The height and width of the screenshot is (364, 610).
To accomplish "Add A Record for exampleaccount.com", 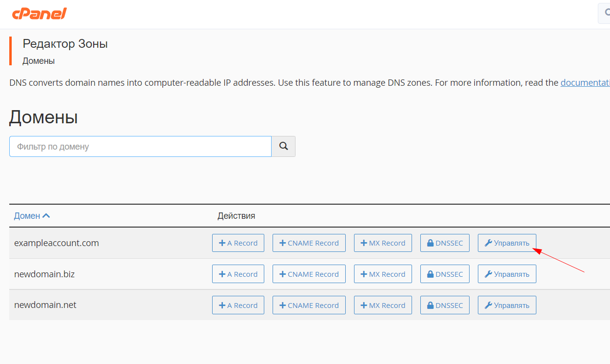I will pos(238,243).
